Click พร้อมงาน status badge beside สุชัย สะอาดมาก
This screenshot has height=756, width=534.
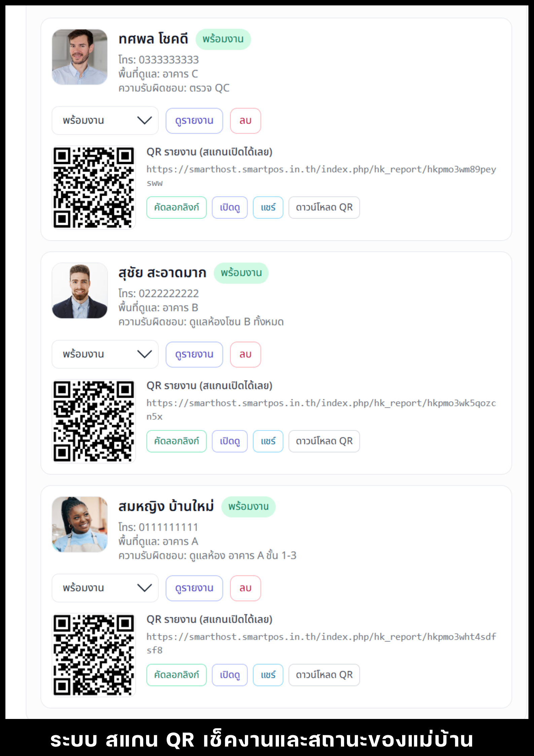click(x=241, y=273)
